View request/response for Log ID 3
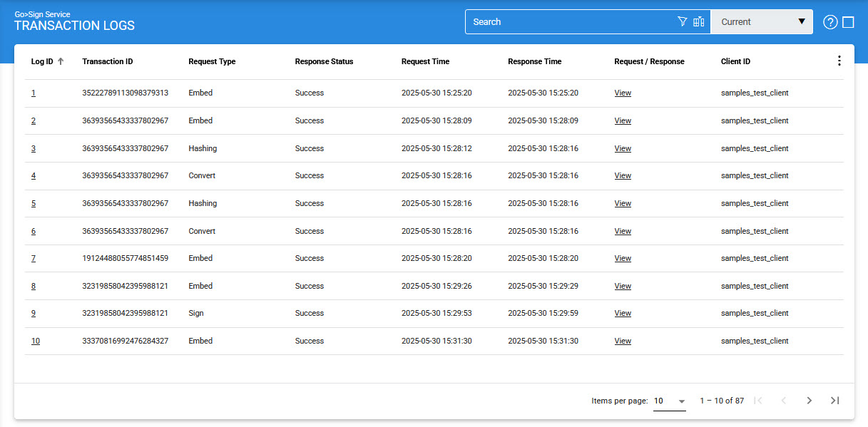 (623, 148)
